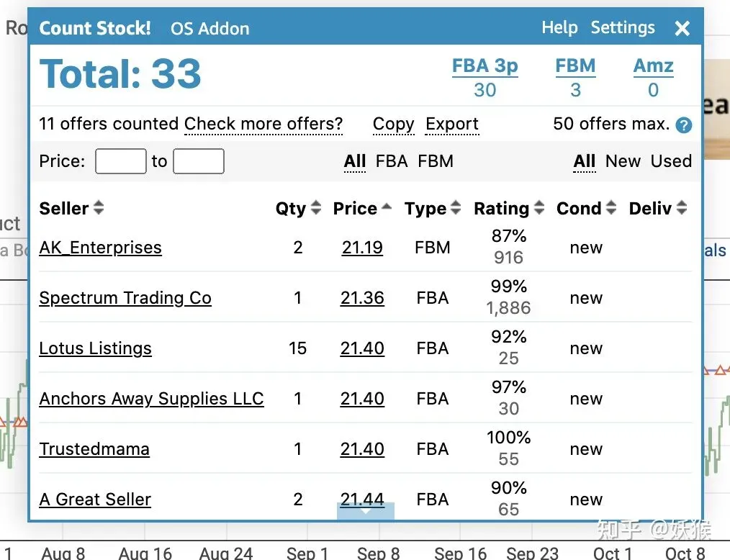Viewport: 730px width, 560px height.
Task: Sort by Qty column arrows
Action: (x=315, y=207)
